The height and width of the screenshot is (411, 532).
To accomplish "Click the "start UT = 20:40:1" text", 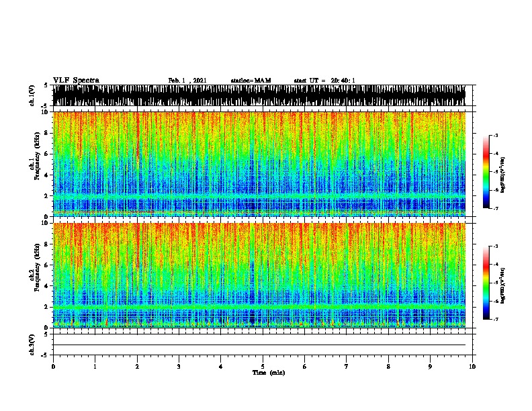I will [324, 81].
